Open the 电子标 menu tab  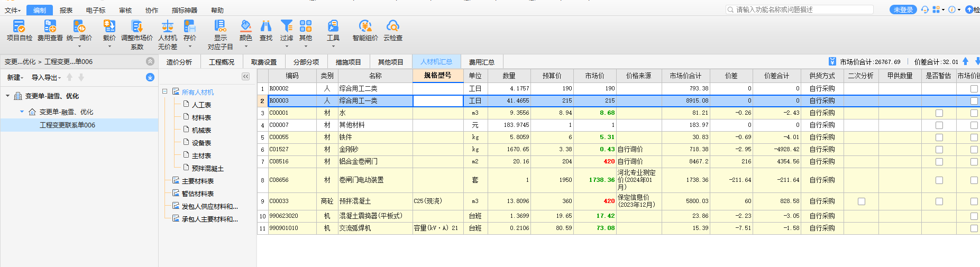(x=96, y=10)
